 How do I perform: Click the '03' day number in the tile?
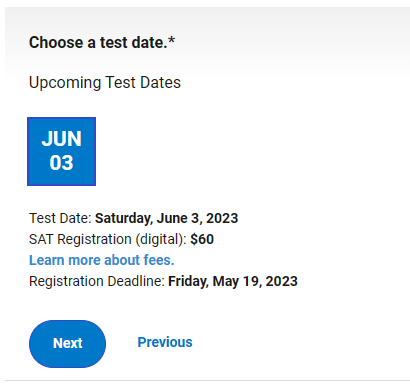click(x=61, y=163)
